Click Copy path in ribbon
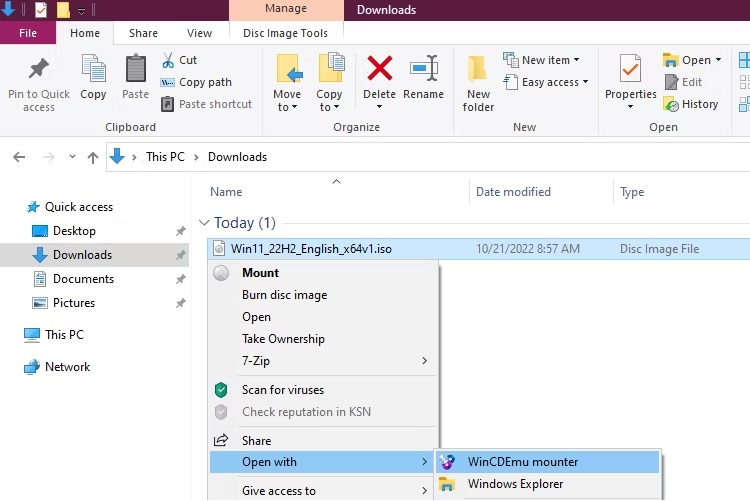The height and width of the screenshot is (501, 750). coord(196,82)
